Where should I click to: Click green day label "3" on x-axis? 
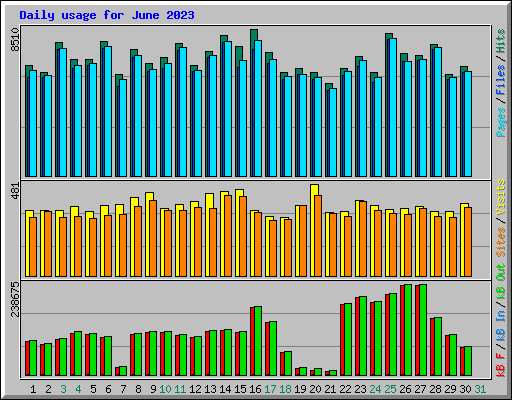pyautogui.click(x=63, y=389)
